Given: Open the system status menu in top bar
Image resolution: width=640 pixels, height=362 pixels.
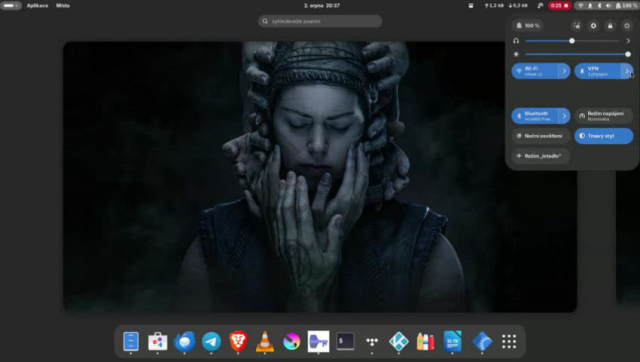Looking at the screenshot, I should (x=607, y=6).
